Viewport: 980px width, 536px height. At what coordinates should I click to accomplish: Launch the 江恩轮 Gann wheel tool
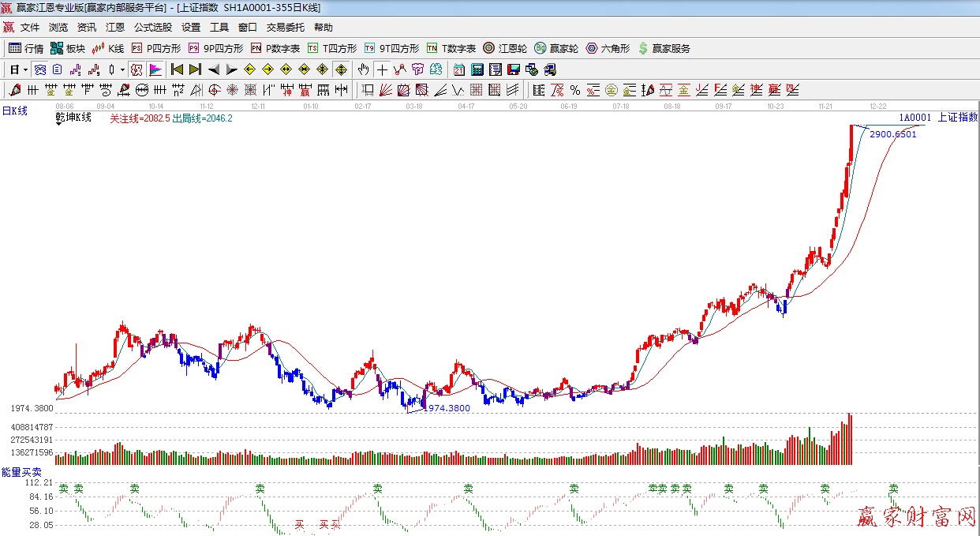(x=505, y=48)
